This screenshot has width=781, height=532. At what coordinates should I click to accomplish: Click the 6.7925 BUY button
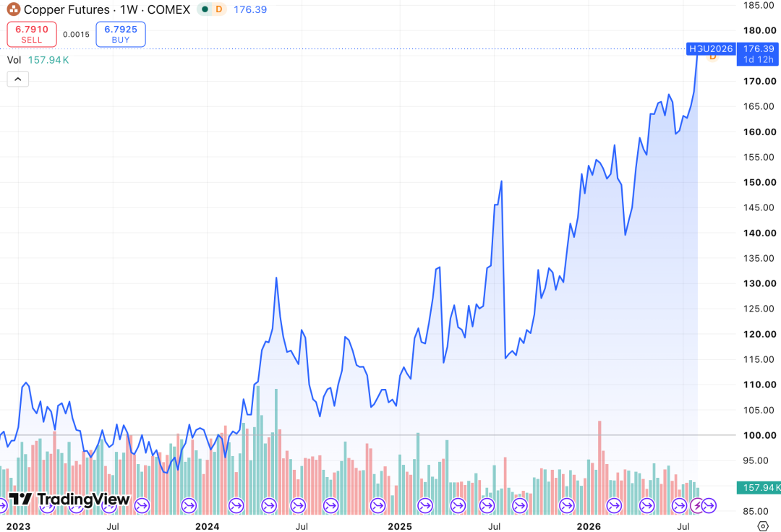click(121, 35)
